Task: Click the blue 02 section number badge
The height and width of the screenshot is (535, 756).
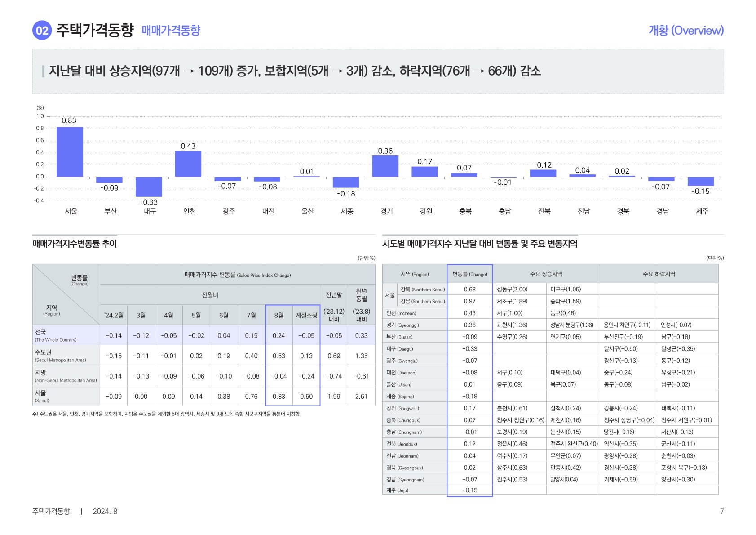Action: [42, 31]
